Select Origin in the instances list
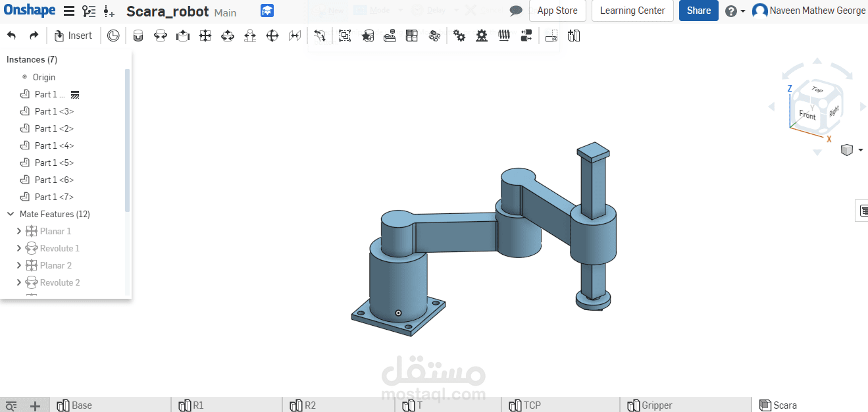868x412 pixels. (x=44, y=77)
